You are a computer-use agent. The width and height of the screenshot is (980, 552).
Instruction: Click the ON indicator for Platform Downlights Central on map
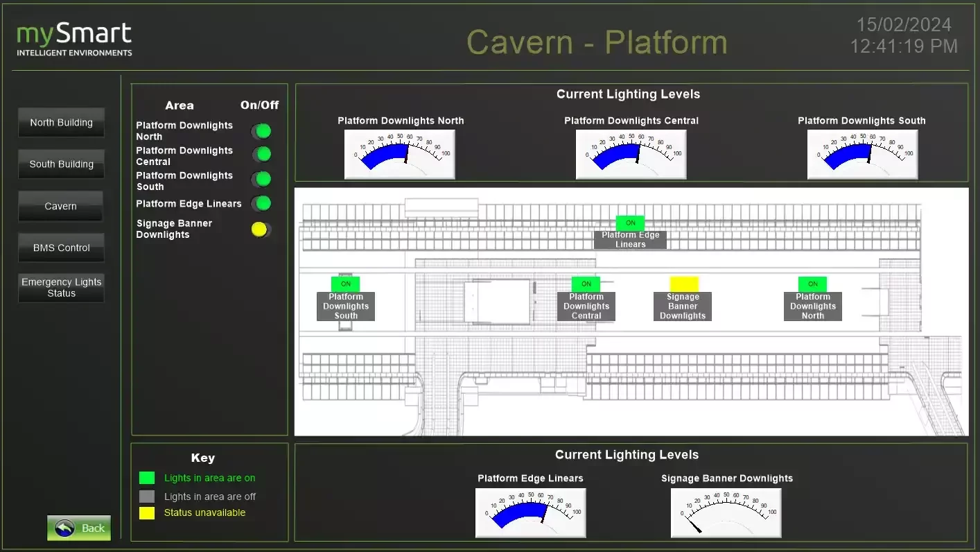pos(586,284)
